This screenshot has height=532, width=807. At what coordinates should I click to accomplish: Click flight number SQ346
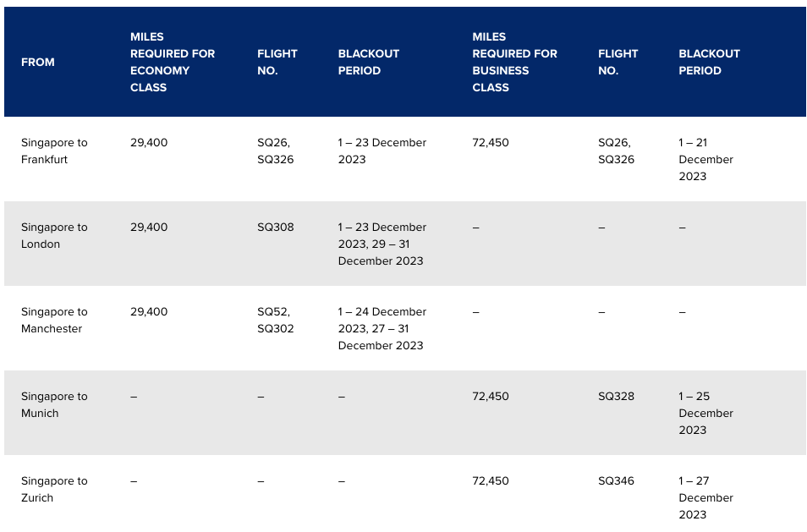[616, 480]
